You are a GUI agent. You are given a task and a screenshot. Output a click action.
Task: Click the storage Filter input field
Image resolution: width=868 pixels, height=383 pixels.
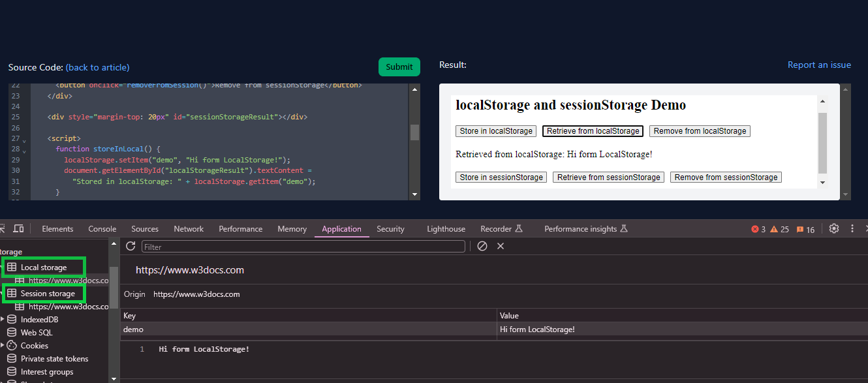(303, 247)
